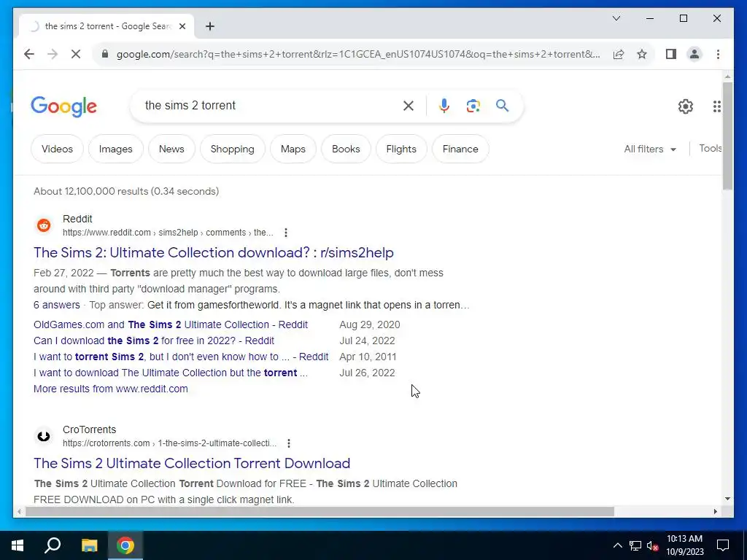Open more options for Reddit result
The height and width of the screenshot is (560, 747).
click(x=286, y=233)
